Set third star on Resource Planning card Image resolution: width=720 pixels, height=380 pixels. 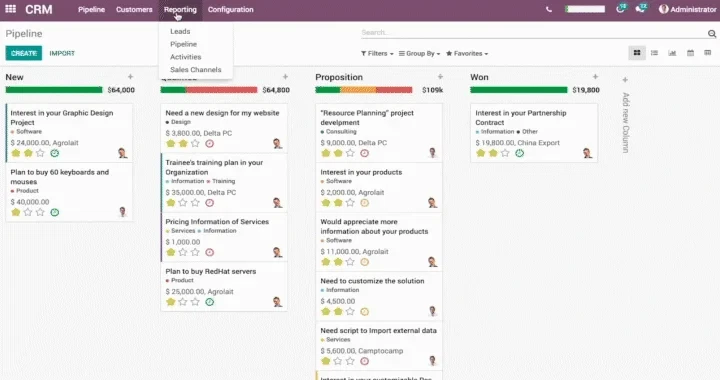[350, 153]
